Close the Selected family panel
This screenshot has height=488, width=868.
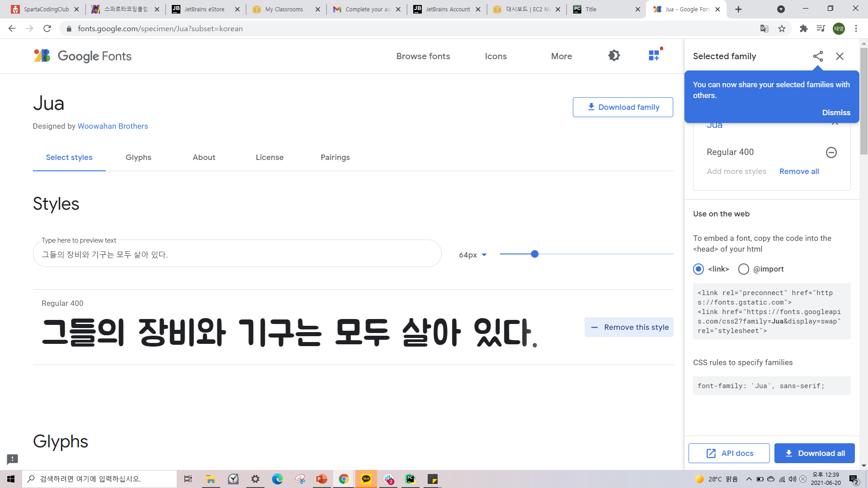coord(840,56)
